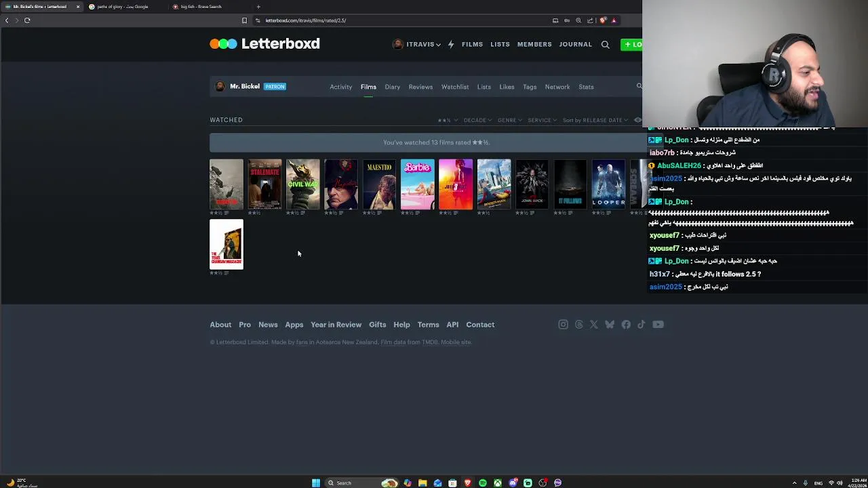Image resolution: width=868 pixels, height=488 pixels.
Task: Open Letterboxd's X page from footer
Action: 594,325
